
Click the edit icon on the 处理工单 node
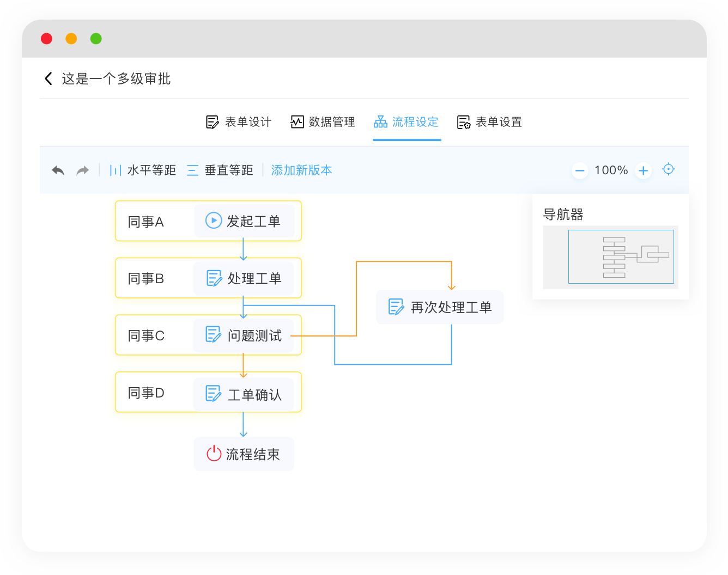pos(213,278)
